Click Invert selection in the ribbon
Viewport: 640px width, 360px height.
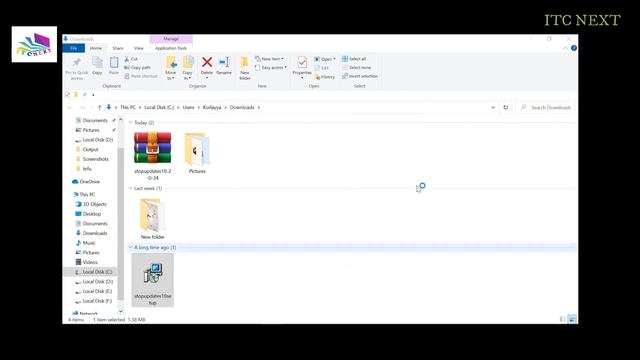(360, 76)
